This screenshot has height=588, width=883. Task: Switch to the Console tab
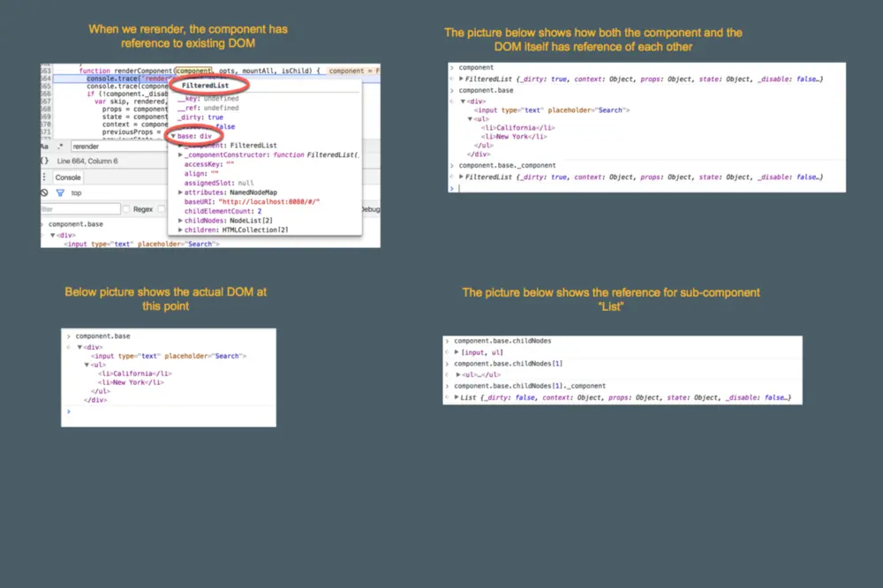[68, 177]
